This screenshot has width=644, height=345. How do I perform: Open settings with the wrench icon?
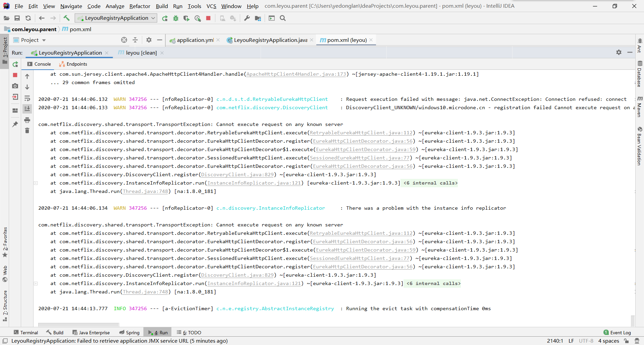tap(247, 18)
